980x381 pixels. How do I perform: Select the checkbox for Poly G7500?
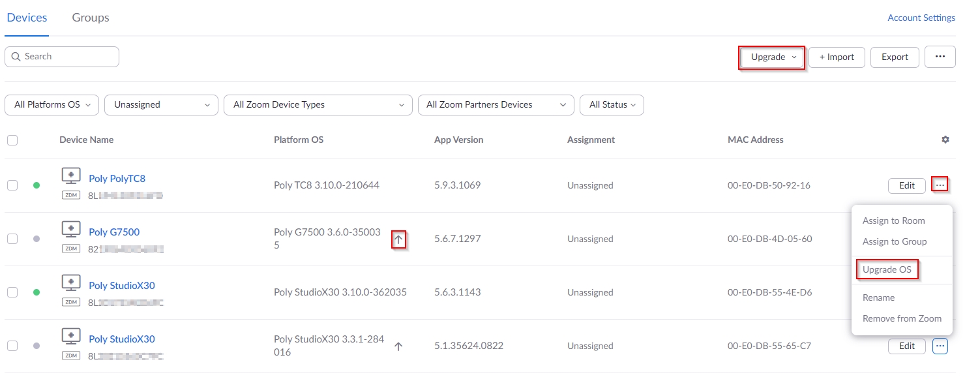(x=12, y=239)
